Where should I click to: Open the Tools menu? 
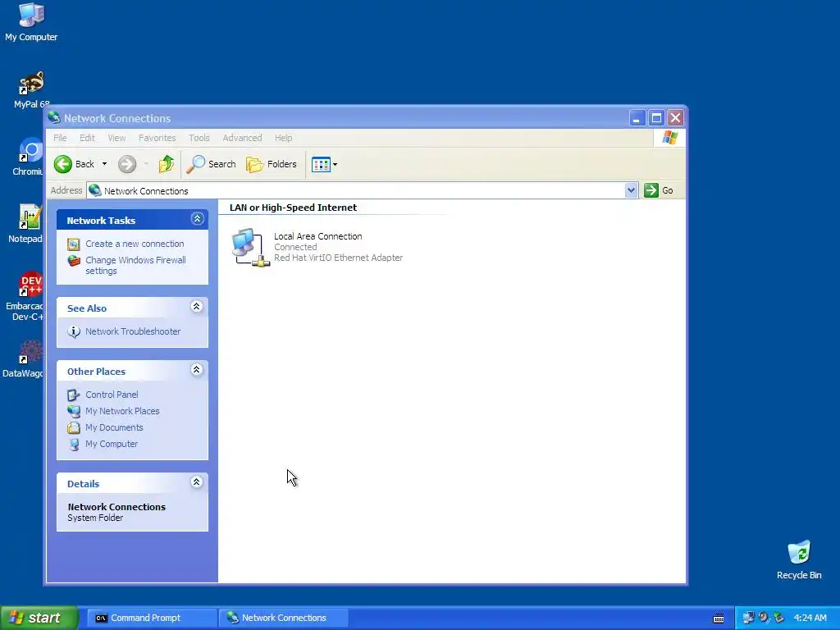pyautogui.click(x=199, y=138)
